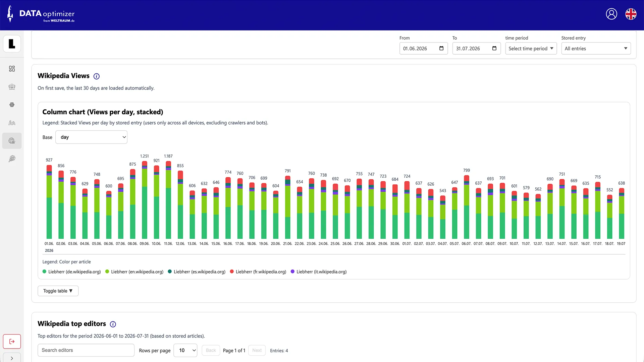
Task: Open the Base day dropdown
Action: coord(91,137)
